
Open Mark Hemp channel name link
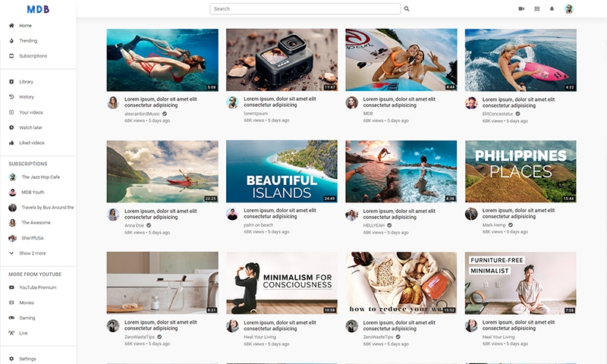(x=494, y=224)
